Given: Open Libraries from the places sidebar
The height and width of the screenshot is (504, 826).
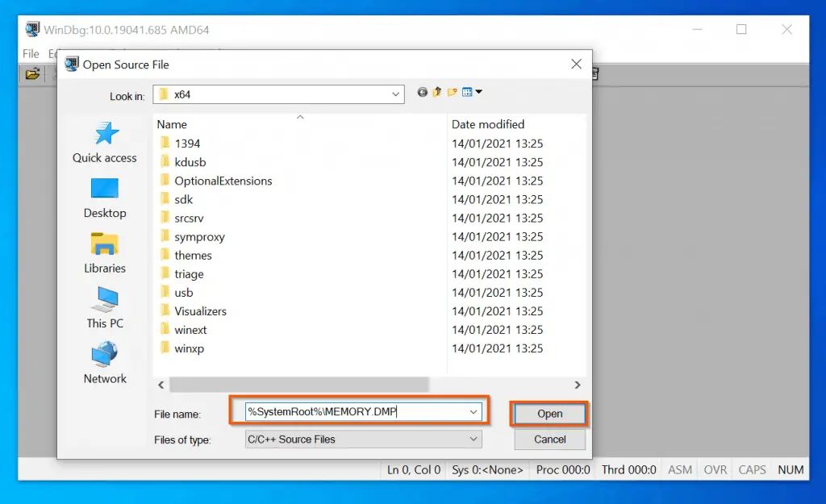Looking at the screenshot, I should (x=105, y=252).
